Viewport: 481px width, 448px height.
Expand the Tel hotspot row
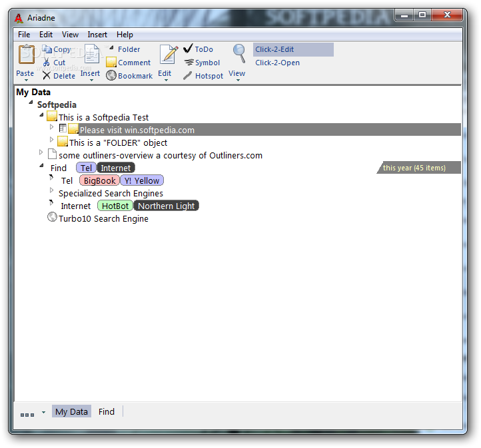[51, 177]
